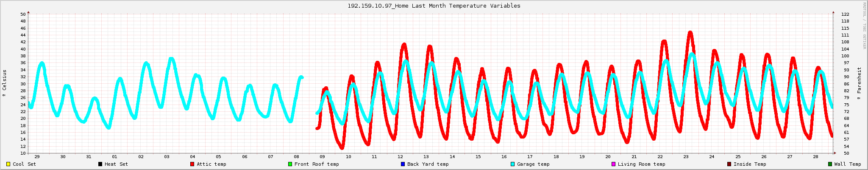Click the green Front Roof temp swatch
Image resolution: width=868 pixels, height=170 pixels.
point(290,164)
